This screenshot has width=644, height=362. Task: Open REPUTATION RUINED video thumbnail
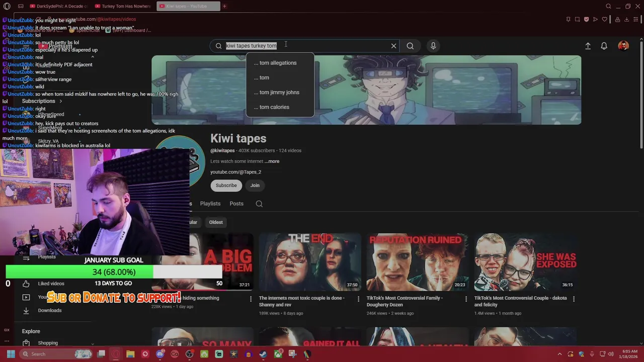[418, 262]
